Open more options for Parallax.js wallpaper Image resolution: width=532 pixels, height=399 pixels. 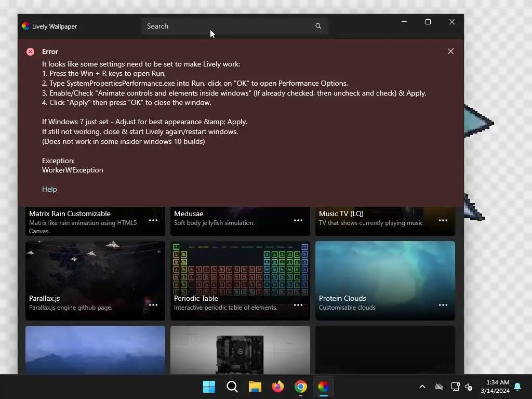click(153, 304)
